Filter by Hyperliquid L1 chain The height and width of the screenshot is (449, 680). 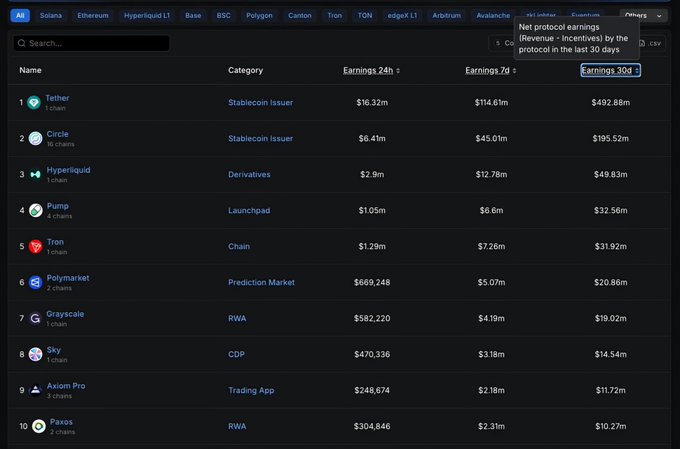click(x=147, y=16)
